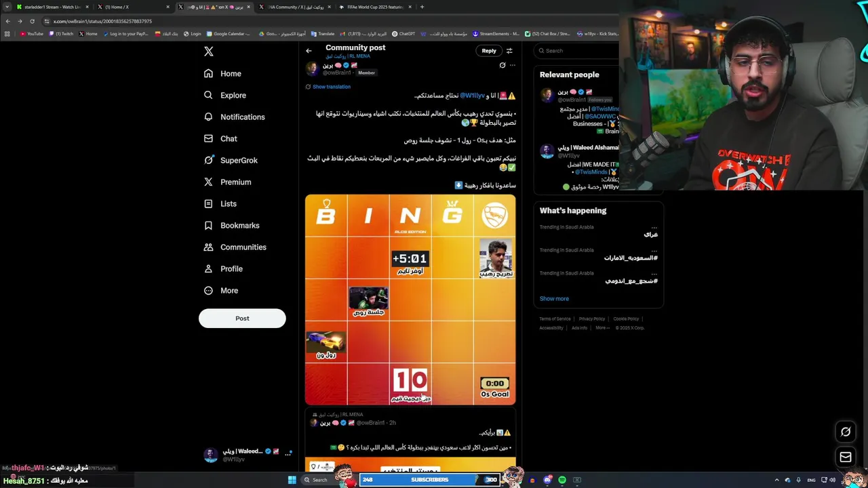Open Spotify from the taskbar

(x=562, y=480)
